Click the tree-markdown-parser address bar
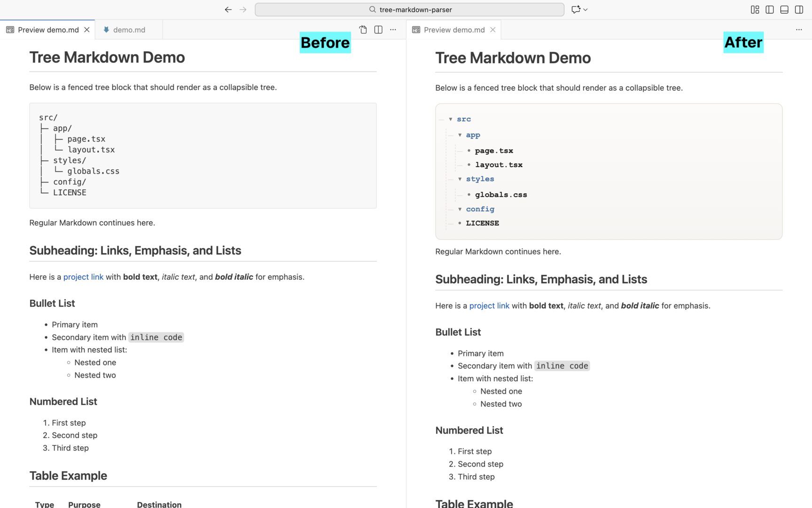 click(x=409, y=9)
